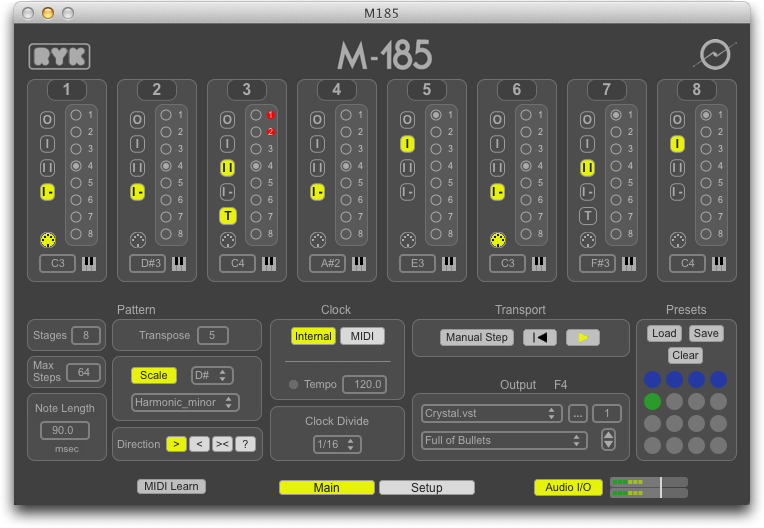This screenshot has height=528, width=764.
Task: Open the keyboard icon for stage 2
Action: pos(179,264)
